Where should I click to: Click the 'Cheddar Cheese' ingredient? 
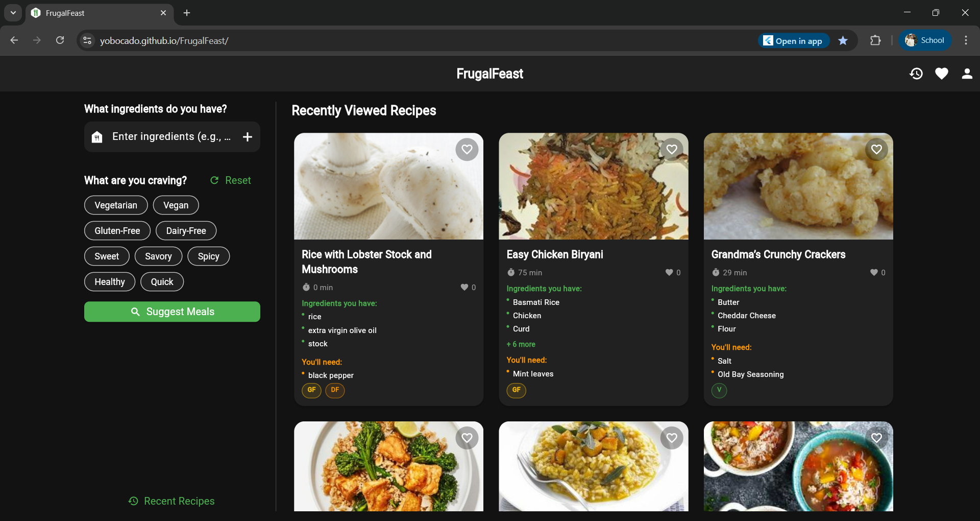point(747,316)
